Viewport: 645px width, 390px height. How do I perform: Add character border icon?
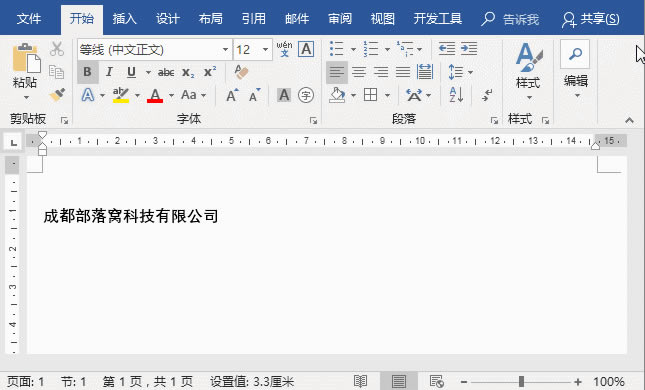click(306, 49)
